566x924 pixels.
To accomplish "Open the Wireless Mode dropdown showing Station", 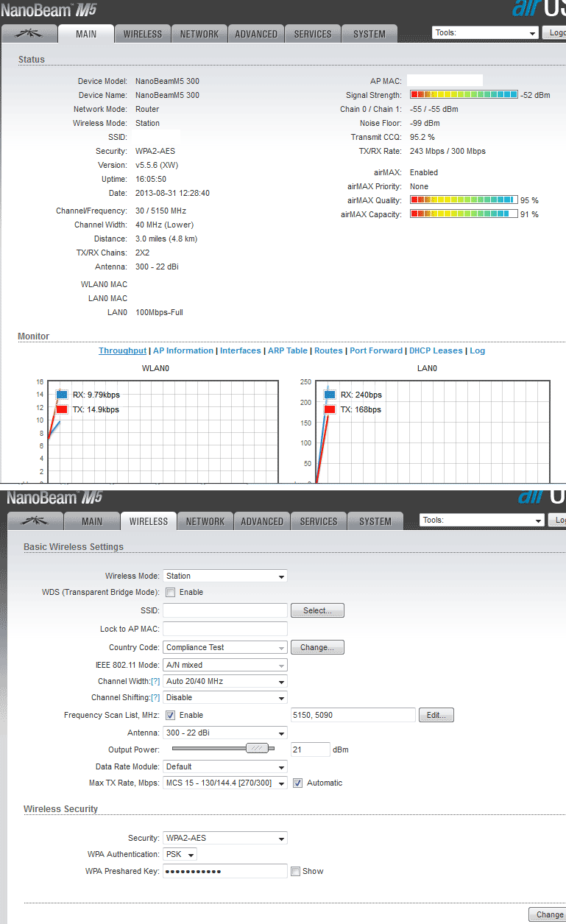I will [224, 576].
